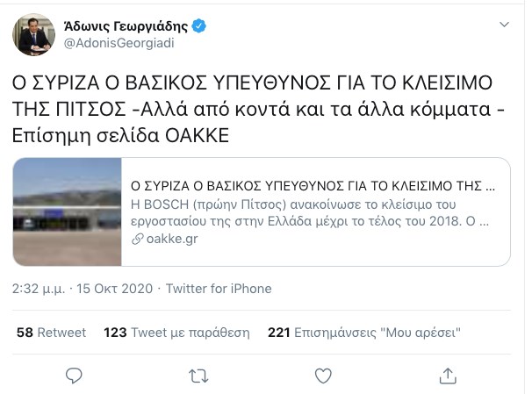Open Άδωνις Γεωργιάδης profile picture
532x394 pixels.
click(33, 34)
